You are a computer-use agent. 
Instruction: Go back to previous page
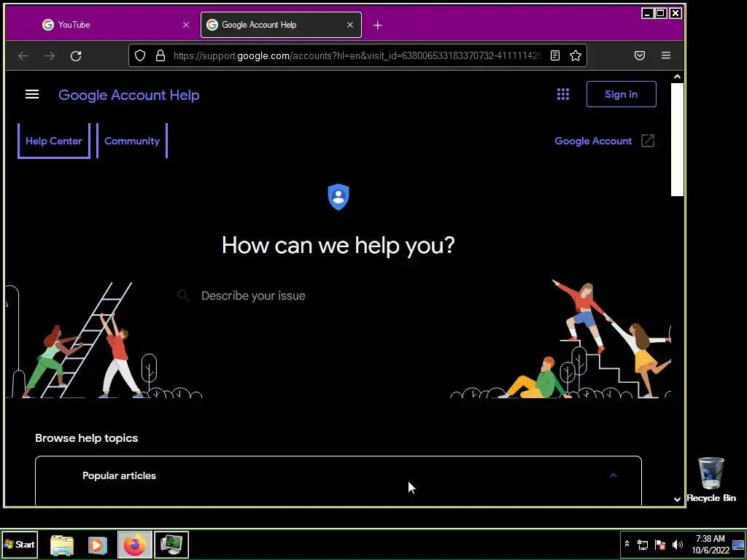23,55
